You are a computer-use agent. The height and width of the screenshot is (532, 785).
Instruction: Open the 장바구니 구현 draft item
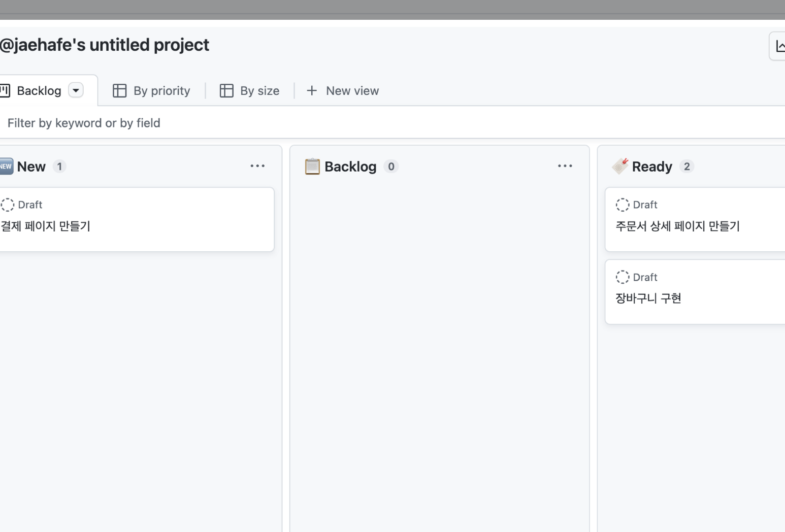tap(648, 298)
